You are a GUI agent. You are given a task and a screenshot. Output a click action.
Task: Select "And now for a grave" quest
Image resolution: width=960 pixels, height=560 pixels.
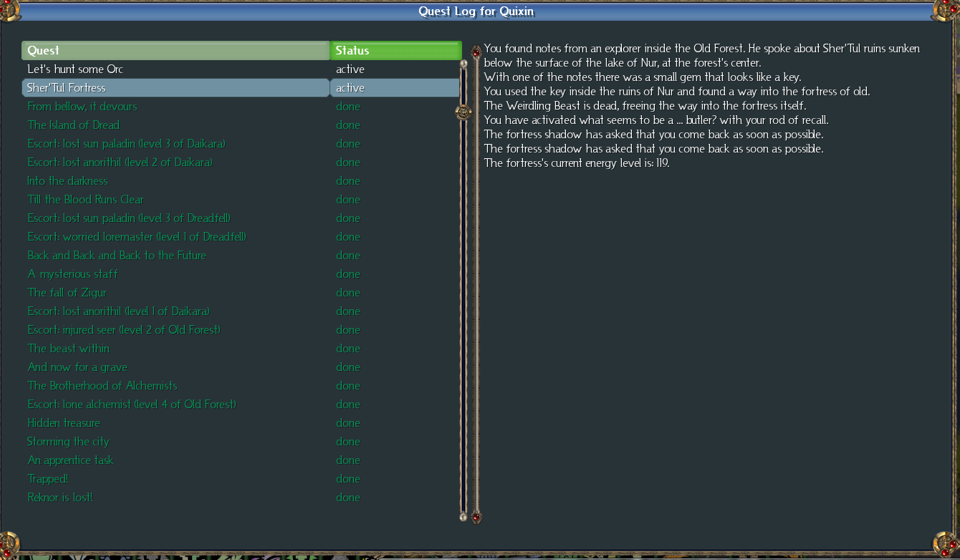(176, 367)
